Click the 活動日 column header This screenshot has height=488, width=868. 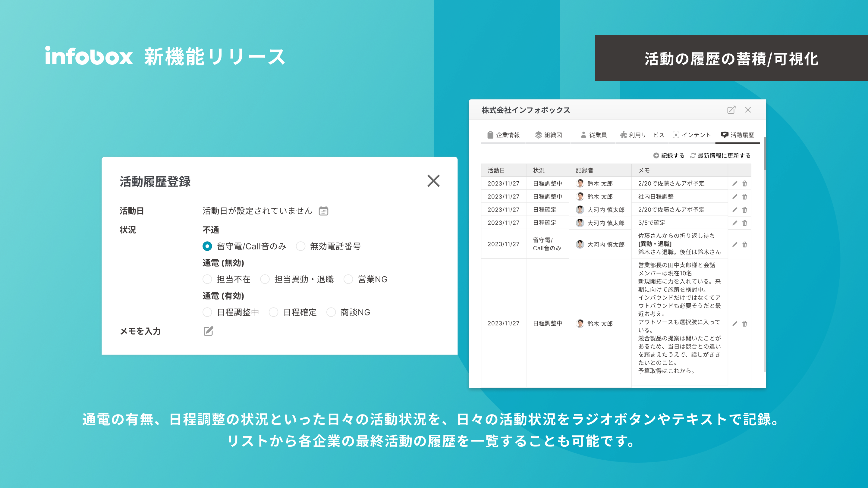[496, 170]
